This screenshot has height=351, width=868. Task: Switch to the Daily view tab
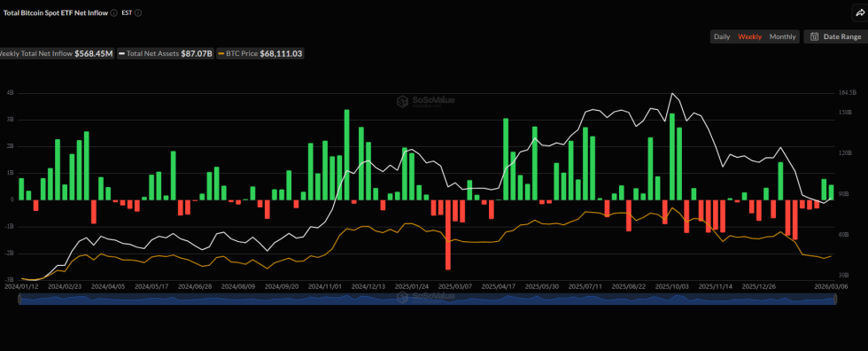(x=722, y=36)
